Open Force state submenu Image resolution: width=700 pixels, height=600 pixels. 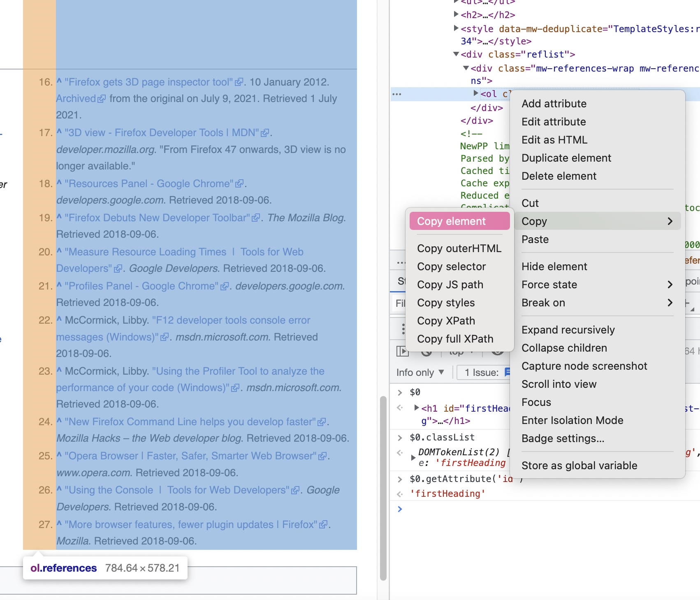click(597, 285)
